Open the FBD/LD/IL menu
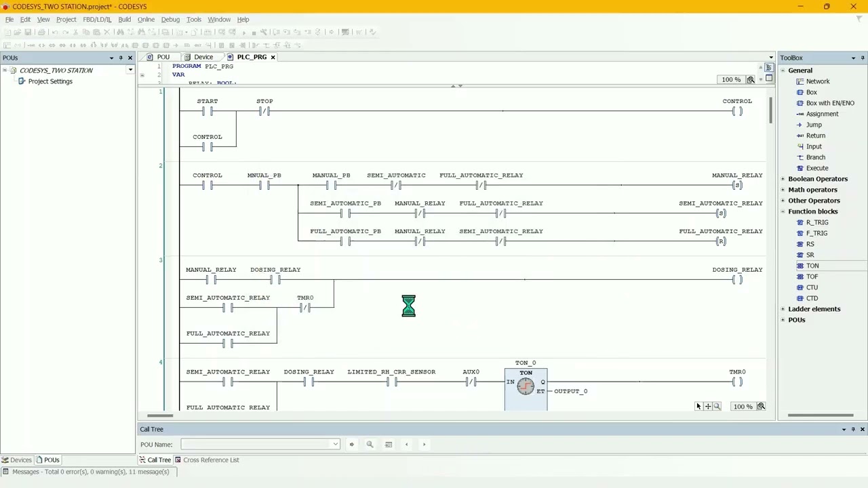 [x=97, y=20]
